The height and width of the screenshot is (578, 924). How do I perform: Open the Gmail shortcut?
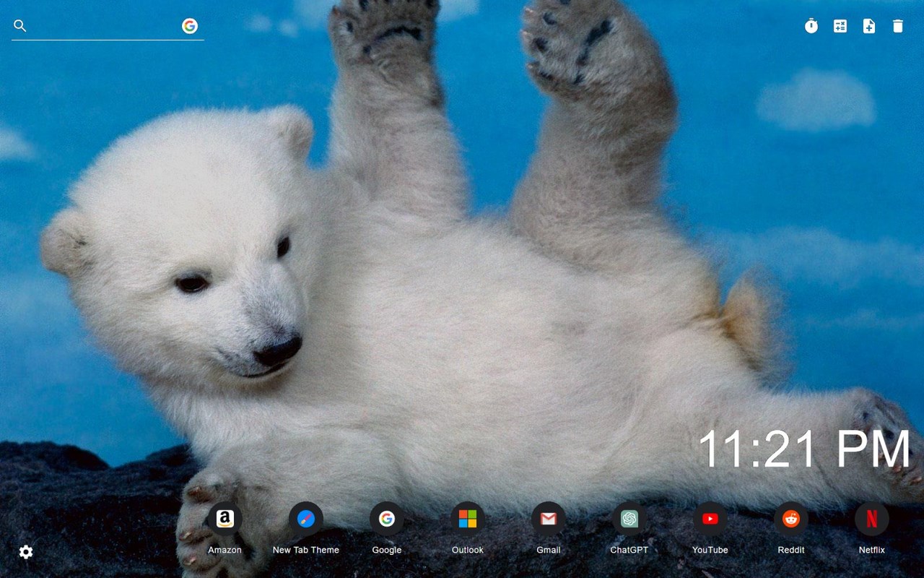tap(549, 519)
